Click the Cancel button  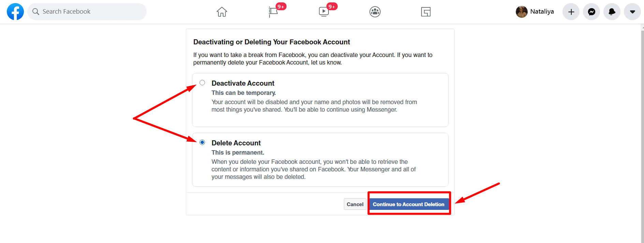355,204
